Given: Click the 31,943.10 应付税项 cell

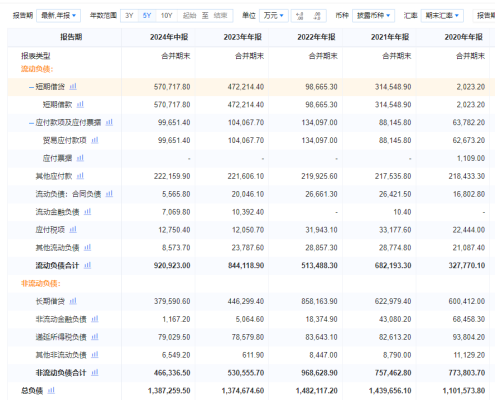Looking at the screenshot, I should coord(321,230).
